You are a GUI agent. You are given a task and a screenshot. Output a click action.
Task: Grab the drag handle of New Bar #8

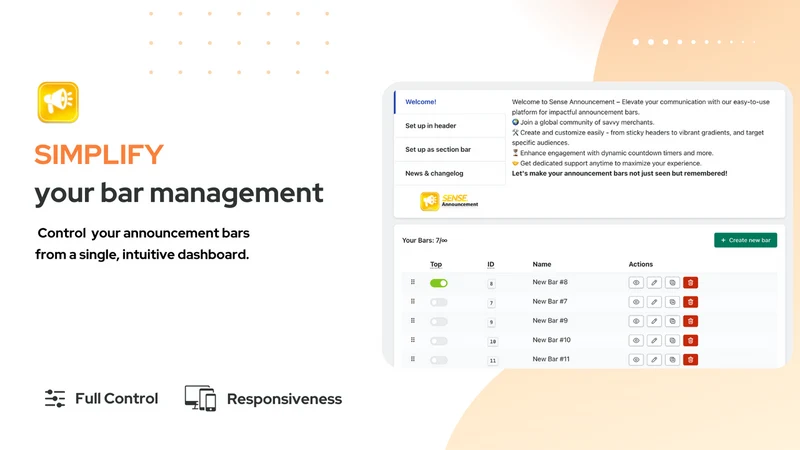(x=413, y=282)
